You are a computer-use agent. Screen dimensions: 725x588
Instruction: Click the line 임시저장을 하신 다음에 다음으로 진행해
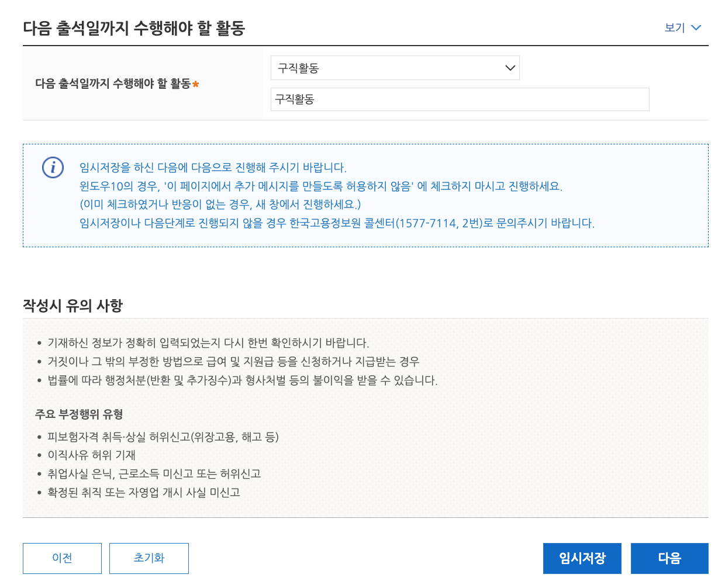click(213, 168)
